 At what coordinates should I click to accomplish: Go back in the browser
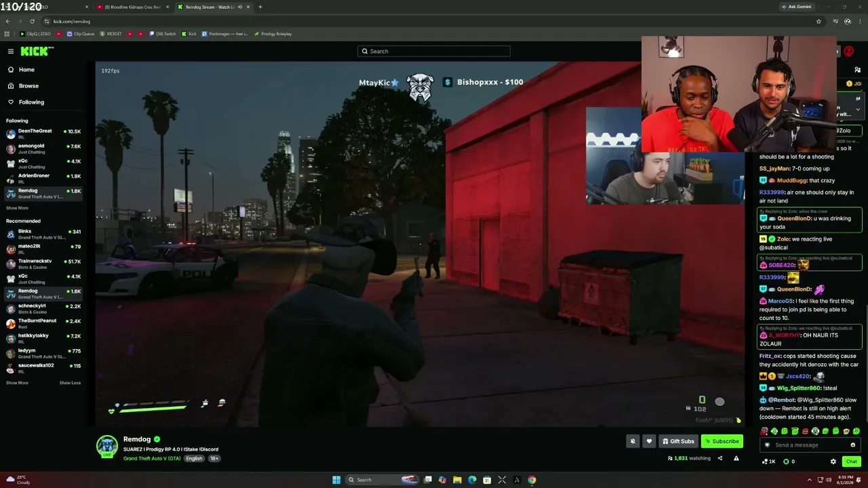click(7, 21)
